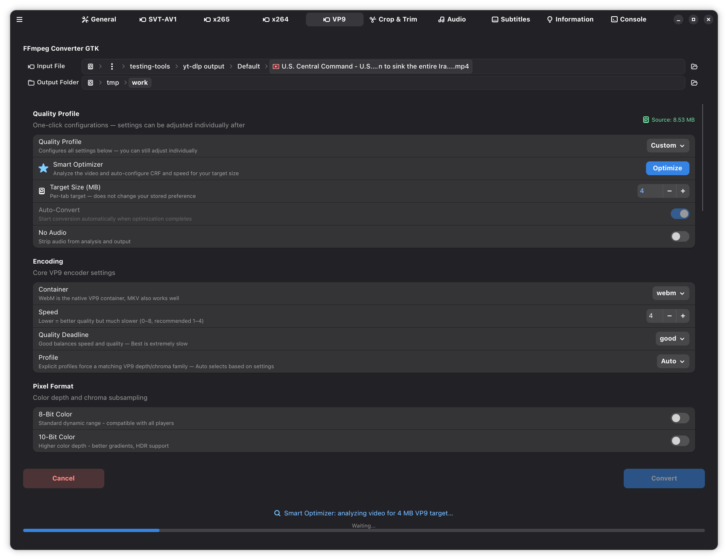Increase the Target Size value
Viewport: 728px width, 560px height.
click(x=683, y=191)
